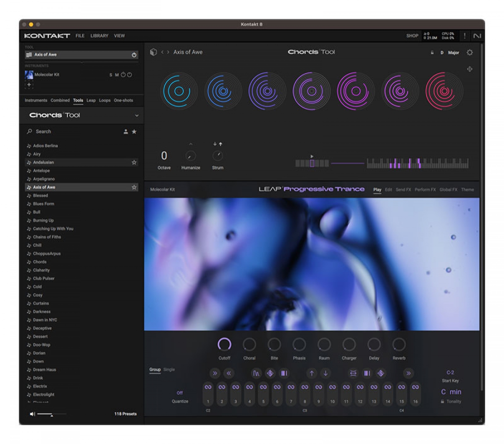Toggle the Axis of Awe tool power

coord(134,55)
